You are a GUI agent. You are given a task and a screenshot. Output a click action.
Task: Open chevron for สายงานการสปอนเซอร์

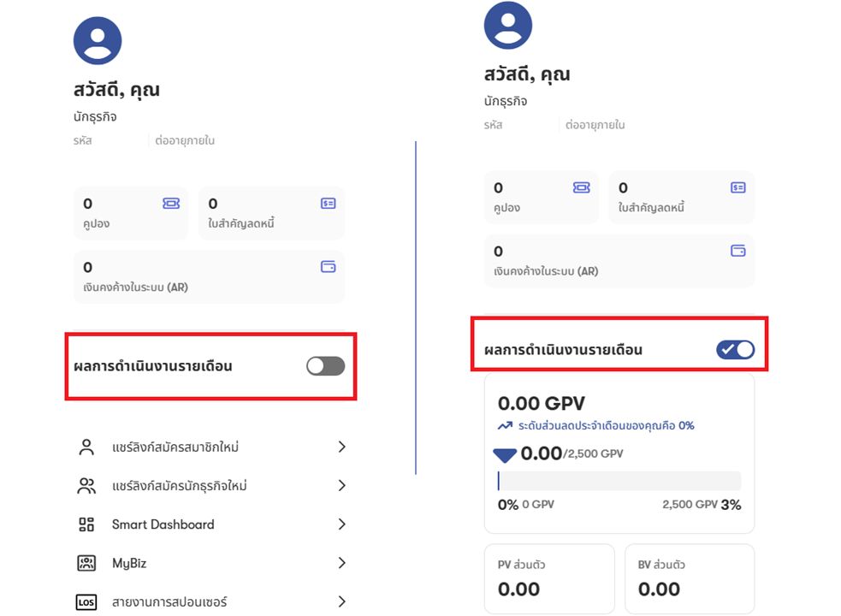pos(341,602)
